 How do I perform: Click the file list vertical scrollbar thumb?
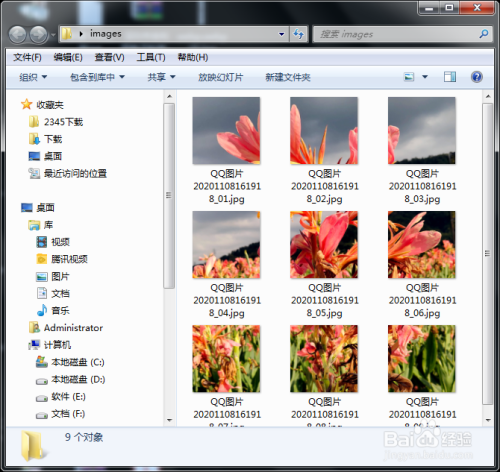coord(488,254)
